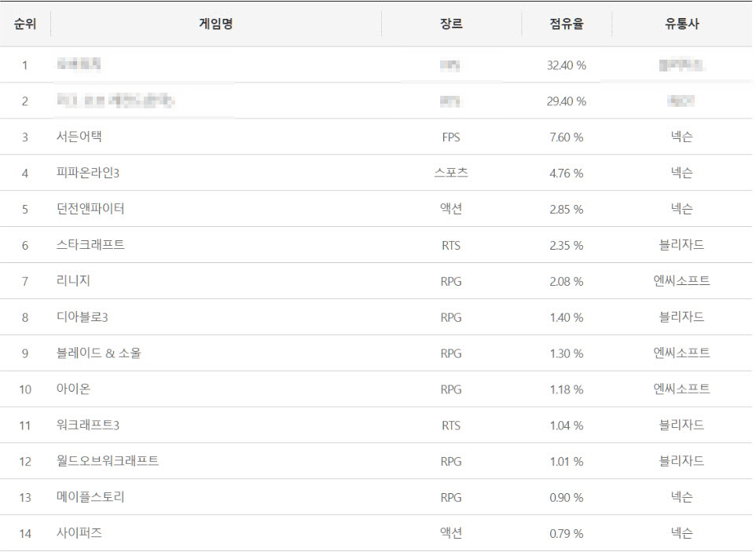Select the 유통사 column header
The height and width of the screenshot is (552, 756).
point(682,24)
